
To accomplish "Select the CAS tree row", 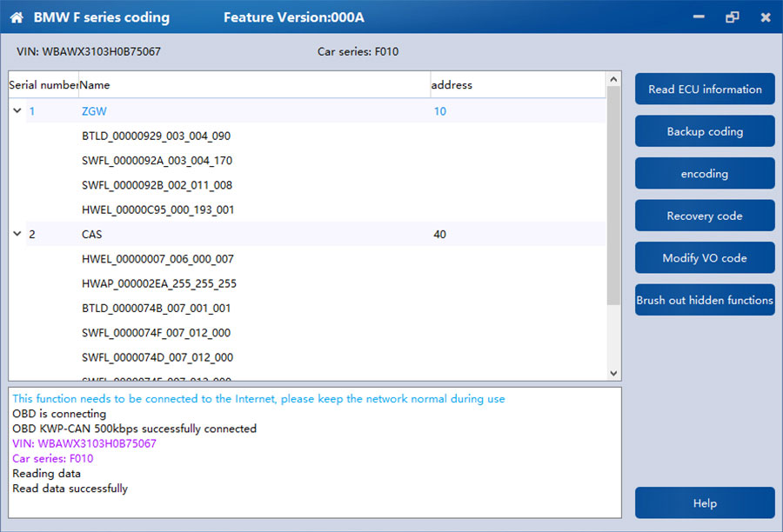I will point(307,234).
